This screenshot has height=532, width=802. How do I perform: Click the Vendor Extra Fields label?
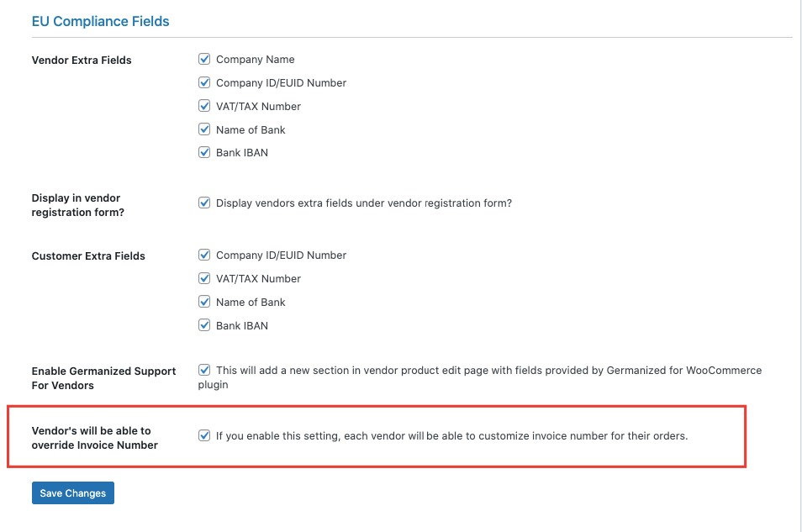82,61
